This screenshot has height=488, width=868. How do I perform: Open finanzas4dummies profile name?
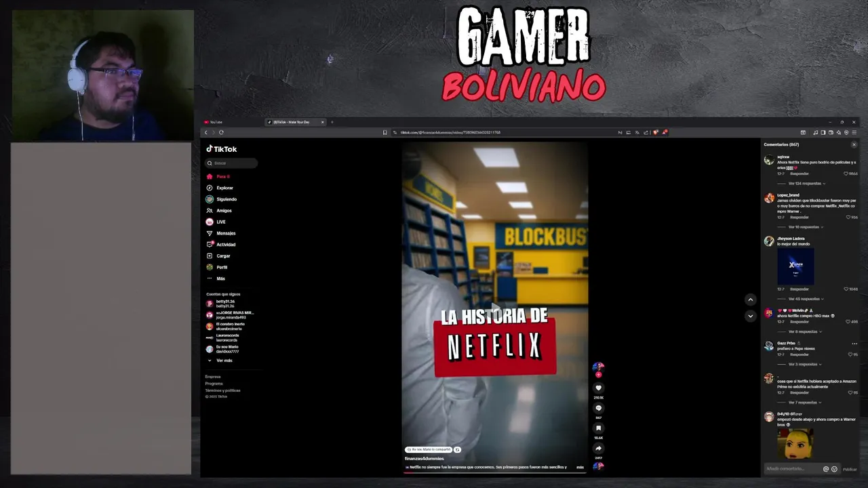[424, 458]
